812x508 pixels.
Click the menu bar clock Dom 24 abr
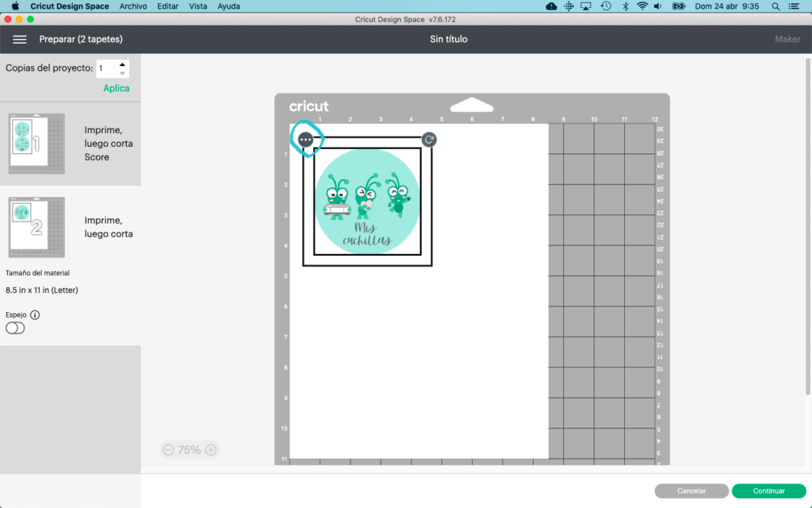[726, 6]
